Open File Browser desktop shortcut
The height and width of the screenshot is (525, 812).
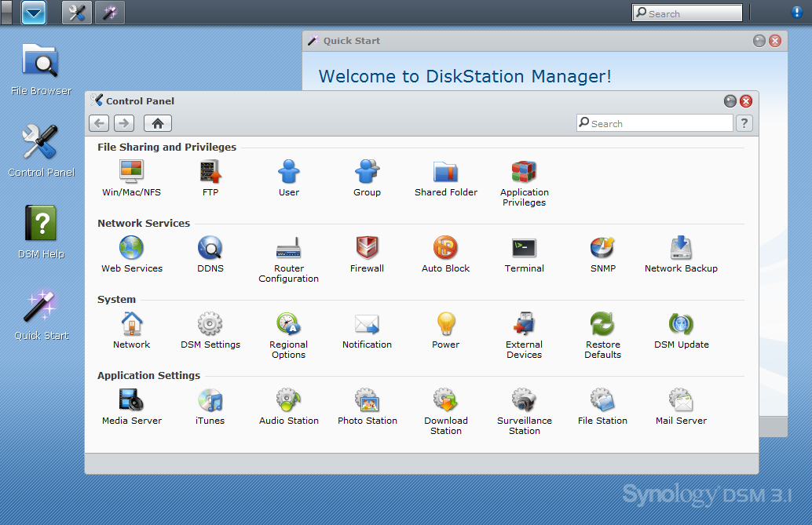coord(41,69)
